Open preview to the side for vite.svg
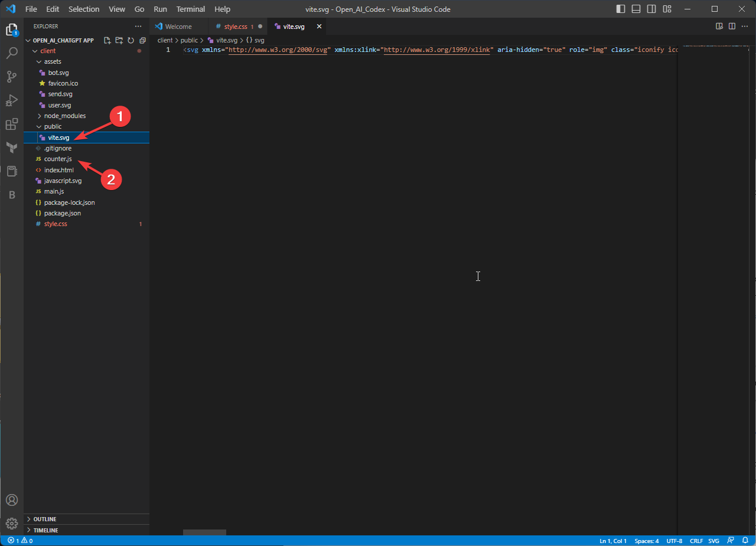Screen dimensions: 756x546 pos(719,27)
